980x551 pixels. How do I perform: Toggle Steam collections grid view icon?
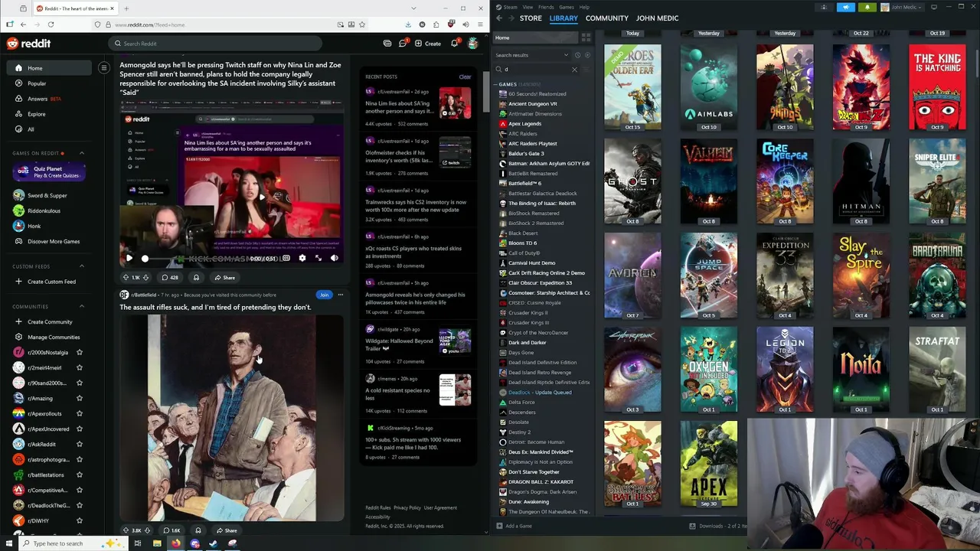pos(586,37)
